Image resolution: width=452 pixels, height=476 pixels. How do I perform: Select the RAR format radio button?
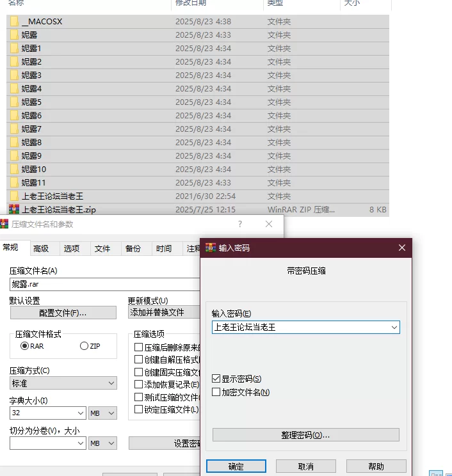coord(24,345)
